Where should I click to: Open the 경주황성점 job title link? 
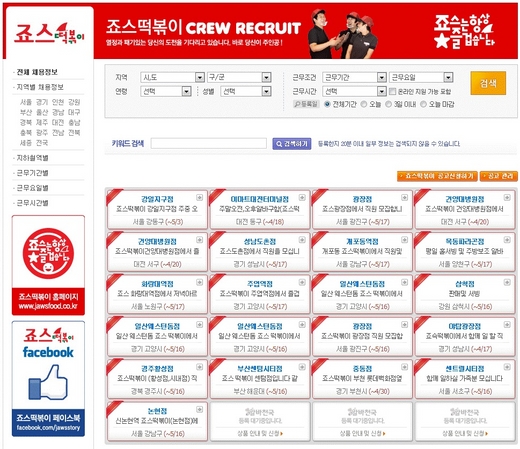tap(157, 368)
